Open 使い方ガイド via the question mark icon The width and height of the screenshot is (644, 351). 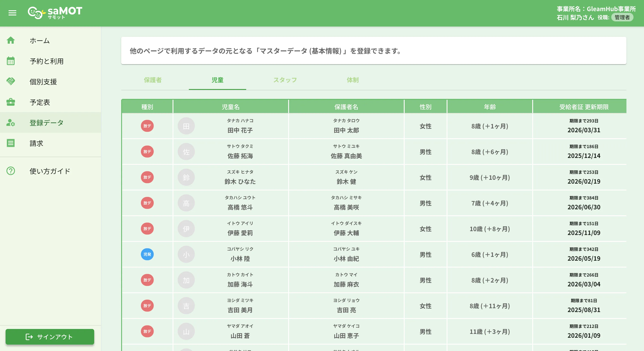tap(11, 171)
